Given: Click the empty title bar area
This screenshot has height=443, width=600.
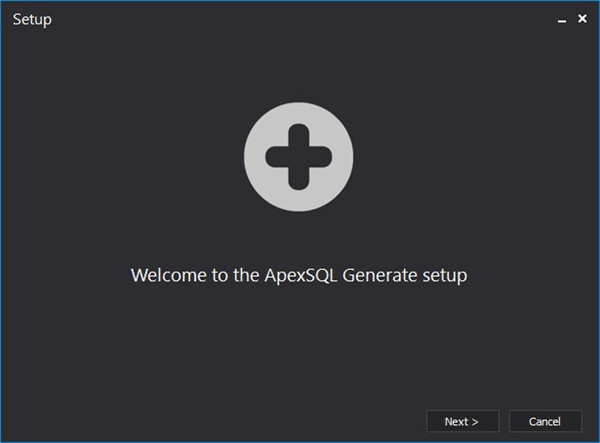Looking at the screenshot, I should click(300, 19).
